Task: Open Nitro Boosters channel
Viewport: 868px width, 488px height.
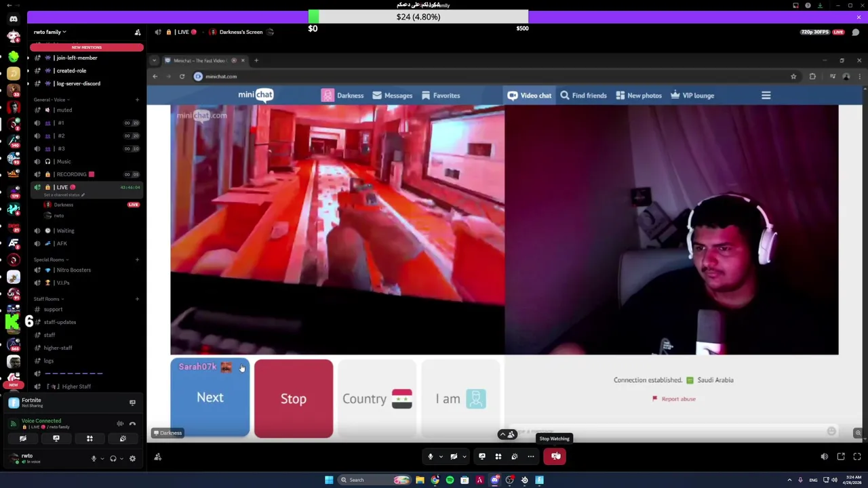Action: tap(86, 270)
